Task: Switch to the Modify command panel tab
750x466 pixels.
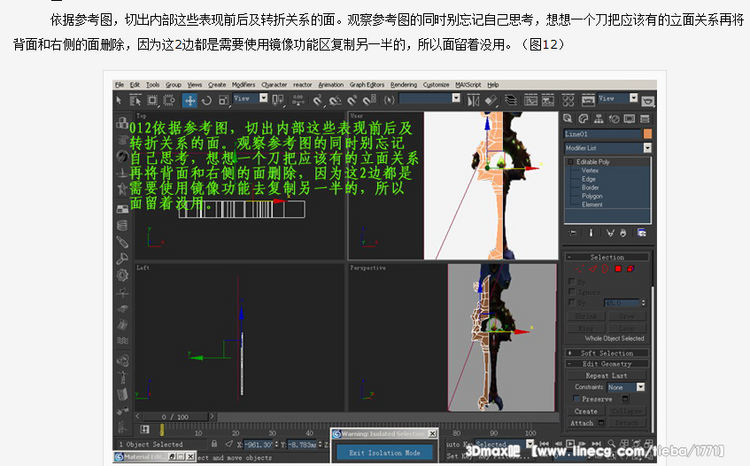Action: coord(583,118)
